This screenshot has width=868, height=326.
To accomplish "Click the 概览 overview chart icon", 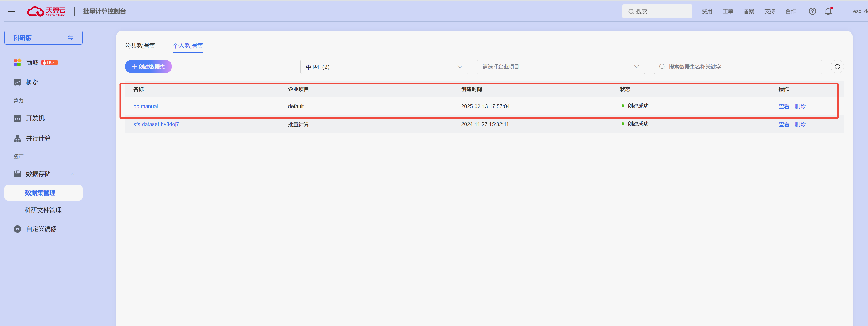I will (17, 82).
